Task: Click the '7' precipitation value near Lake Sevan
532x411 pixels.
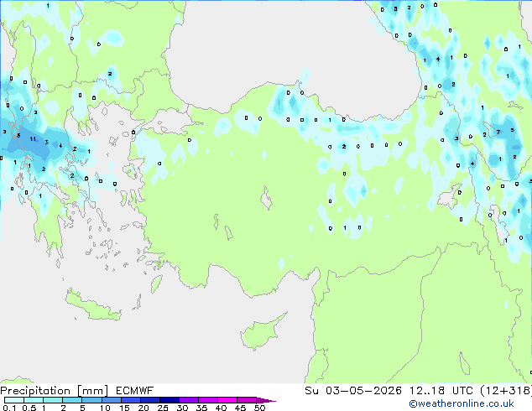Action: (x=498, y=133)
